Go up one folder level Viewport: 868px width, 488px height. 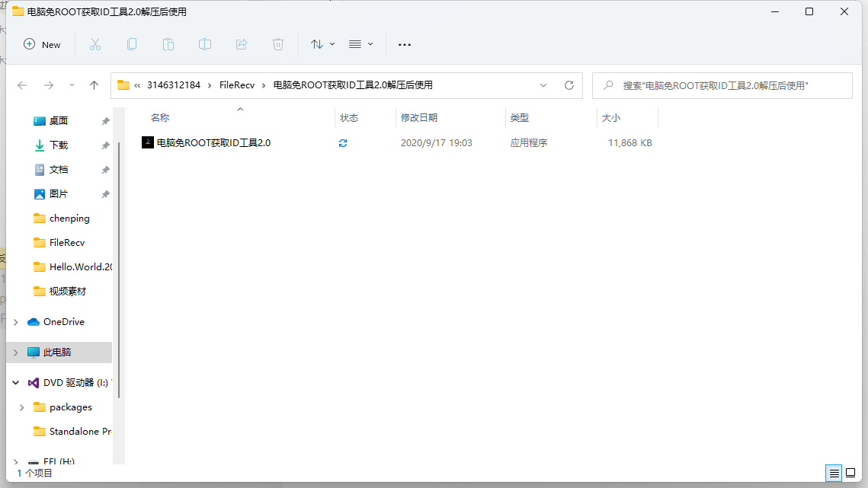pyautogui.click(x=94, y=85)
